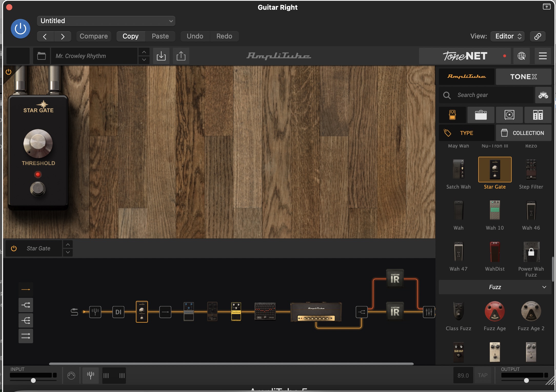Go to previous preset arrow
This screenshot has width=556, height=392.
point(45,36)
